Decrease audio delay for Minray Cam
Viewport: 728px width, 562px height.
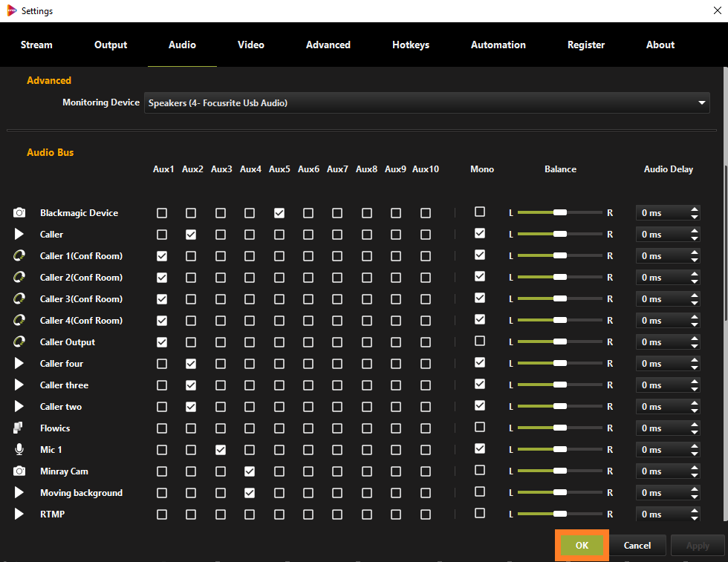[x=694, y=474]
